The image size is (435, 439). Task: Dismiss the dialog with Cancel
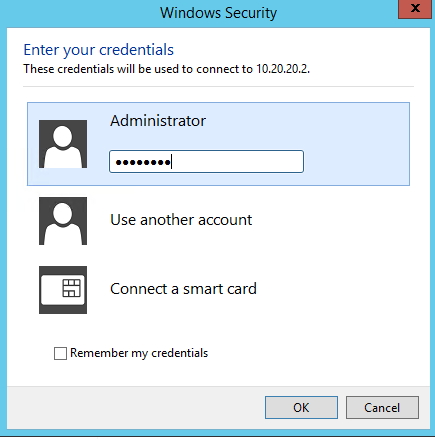382,407
